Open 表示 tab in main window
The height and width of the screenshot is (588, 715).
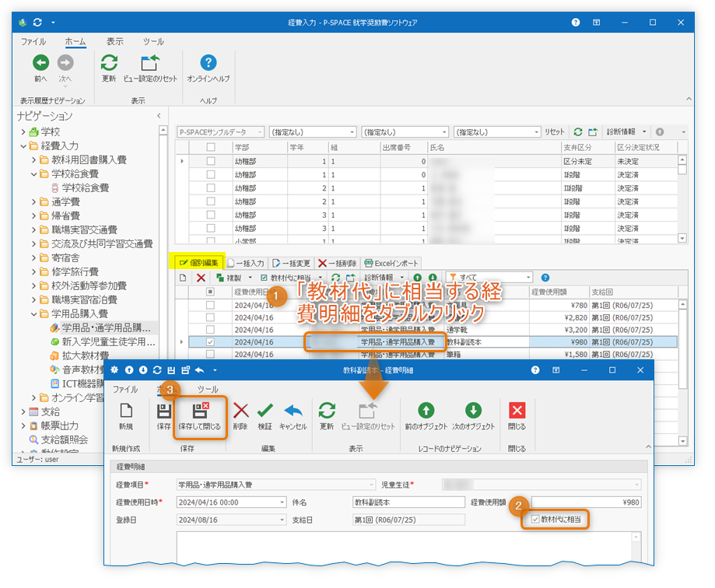[x=115, y=41]
